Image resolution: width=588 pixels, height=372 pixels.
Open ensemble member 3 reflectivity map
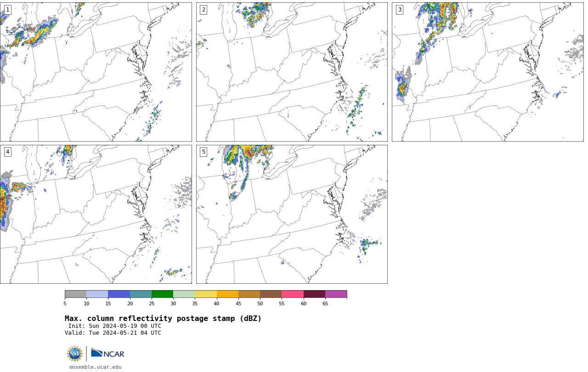[x=487, y=72]
